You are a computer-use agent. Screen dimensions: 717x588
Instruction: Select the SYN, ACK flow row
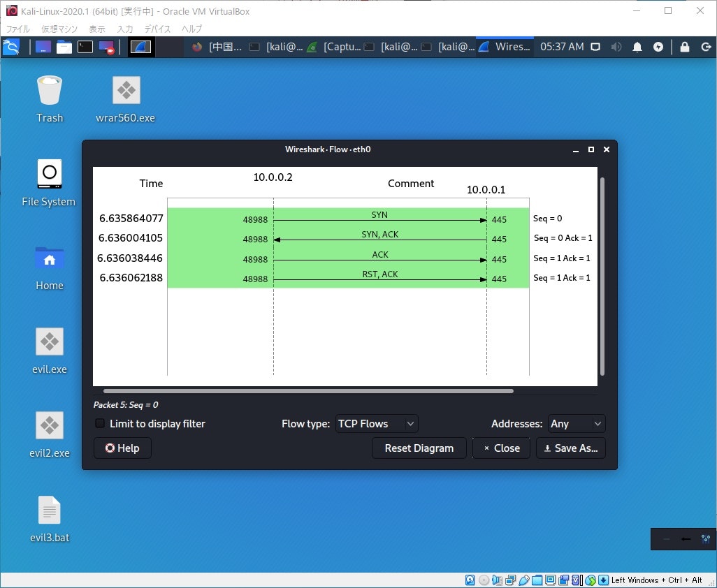coord(349,237)
